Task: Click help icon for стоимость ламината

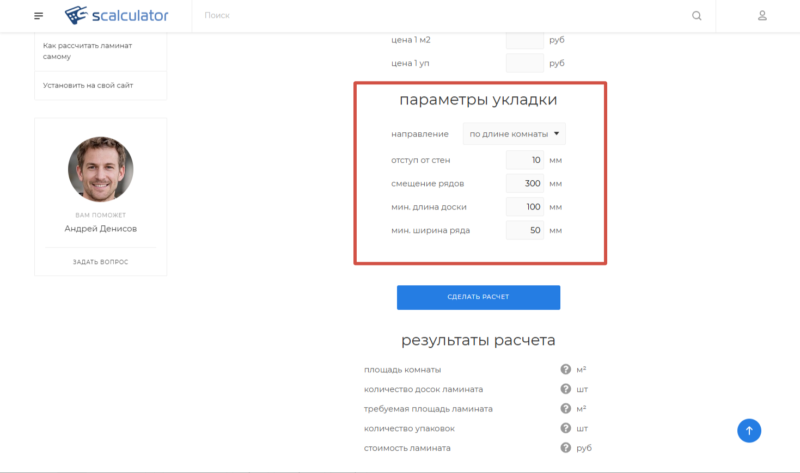Action: pyautogui.click(x=565, y=447)
